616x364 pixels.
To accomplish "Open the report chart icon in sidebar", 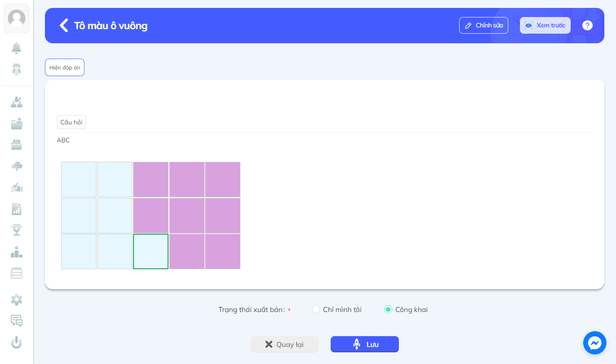I will [x=17, y=209].
